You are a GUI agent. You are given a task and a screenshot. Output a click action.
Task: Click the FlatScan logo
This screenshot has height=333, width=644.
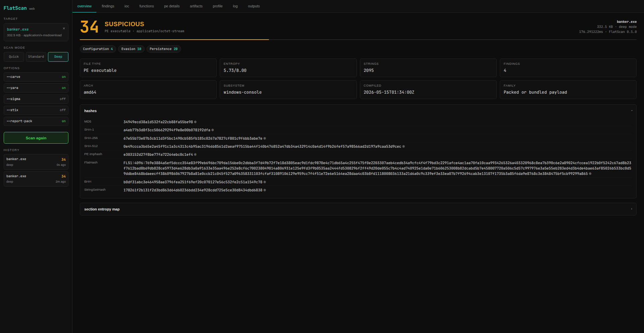[x=15, y=8]
